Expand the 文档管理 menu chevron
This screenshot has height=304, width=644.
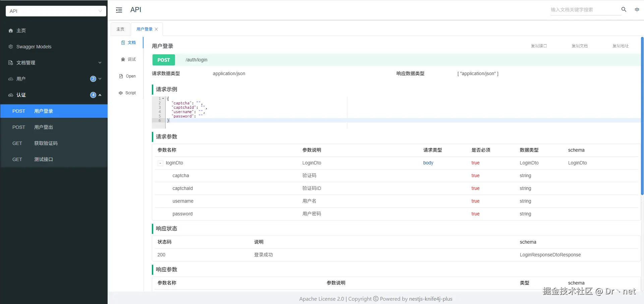point(100,63)
